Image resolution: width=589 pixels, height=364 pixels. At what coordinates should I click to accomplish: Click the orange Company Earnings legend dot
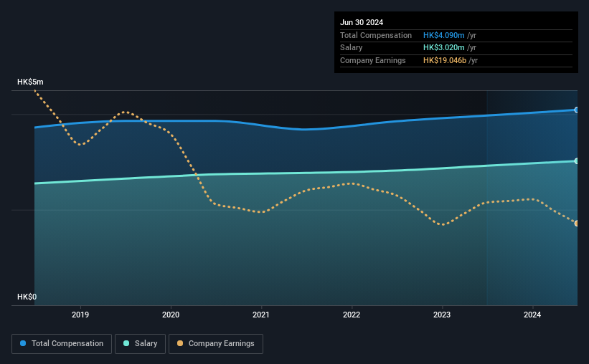click(180, 343)
